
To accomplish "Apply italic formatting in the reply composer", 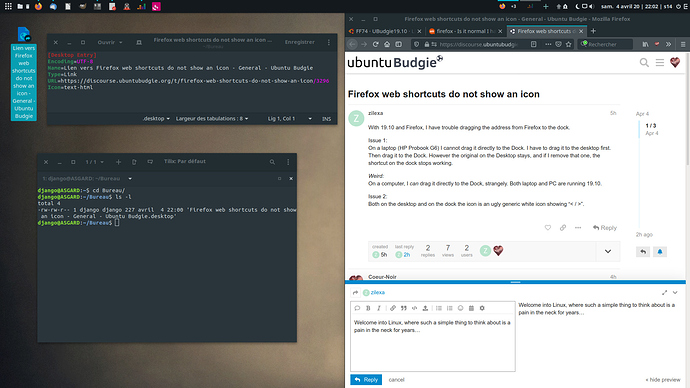I will point(379,308).
